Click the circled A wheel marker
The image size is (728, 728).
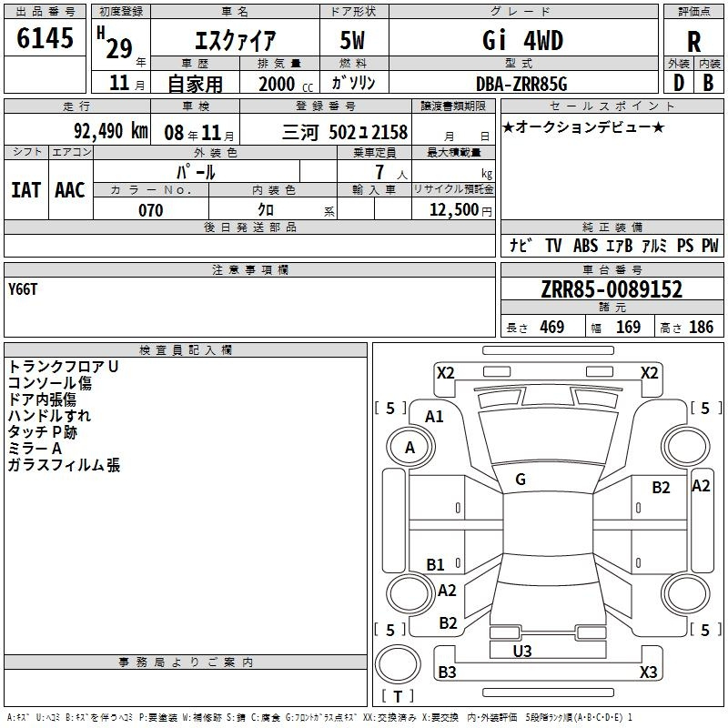coord(409,448)
